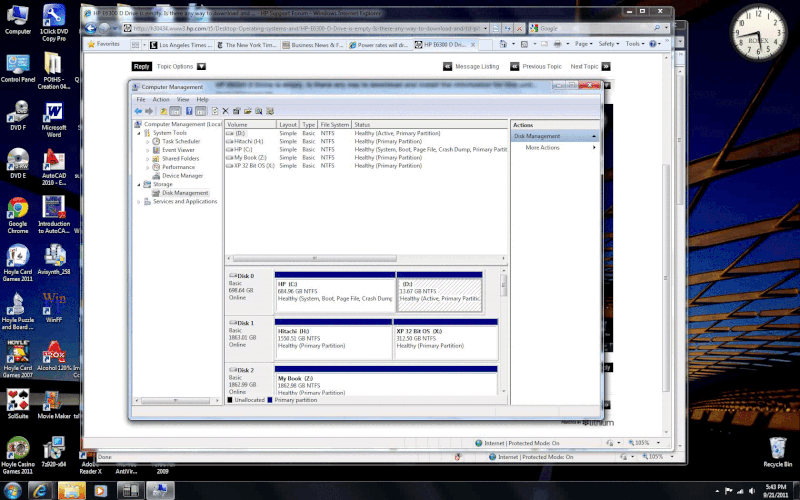Viewport: 800px width, 500px height.
Task: Click the Back arrow in Computer Management toolbar
Action: (138, 111)
